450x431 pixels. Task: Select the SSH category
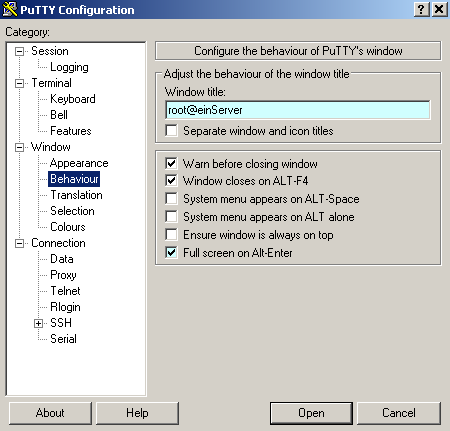click(61, 323)
